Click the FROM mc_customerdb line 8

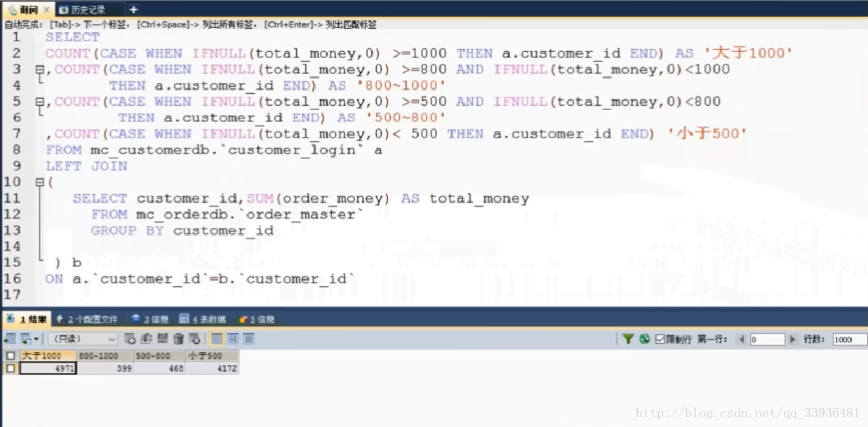pyautogui.click(x=214, y=150)
